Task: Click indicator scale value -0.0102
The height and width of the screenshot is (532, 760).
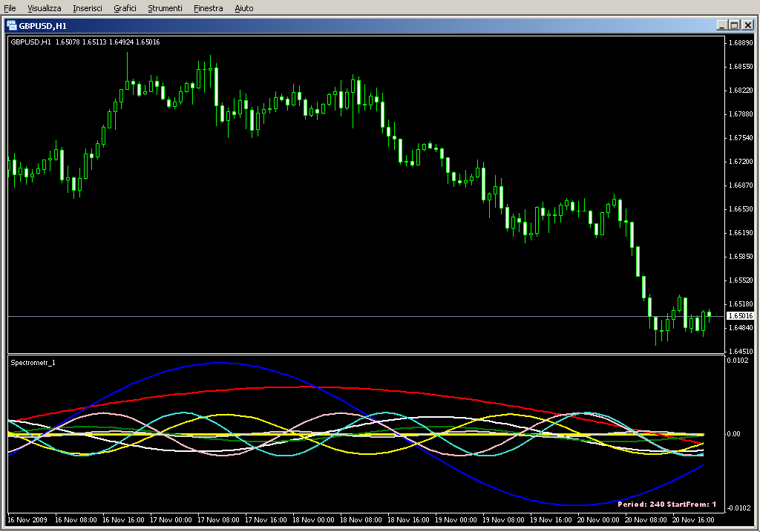Action: click(x=738, y=508)
